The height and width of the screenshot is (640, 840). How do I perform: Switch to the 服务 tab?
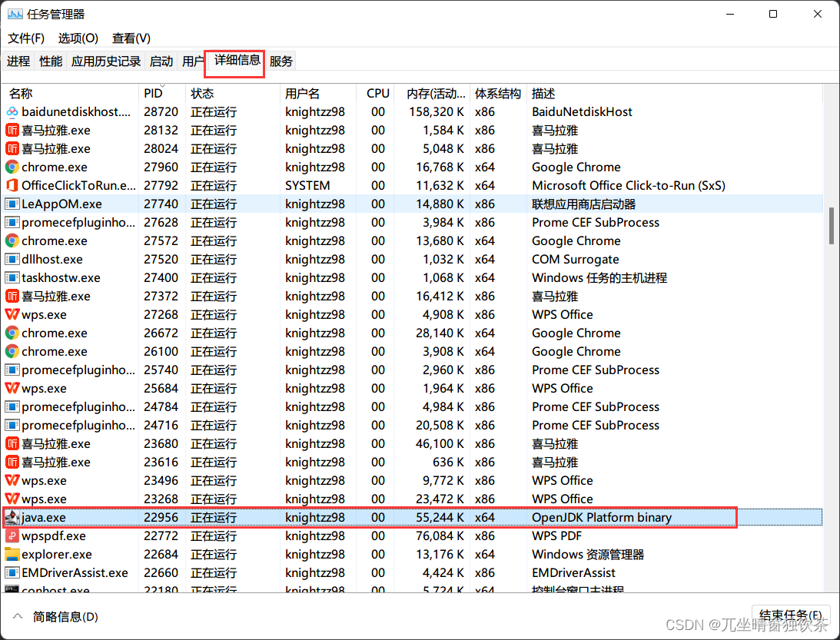tap(281, 61)
